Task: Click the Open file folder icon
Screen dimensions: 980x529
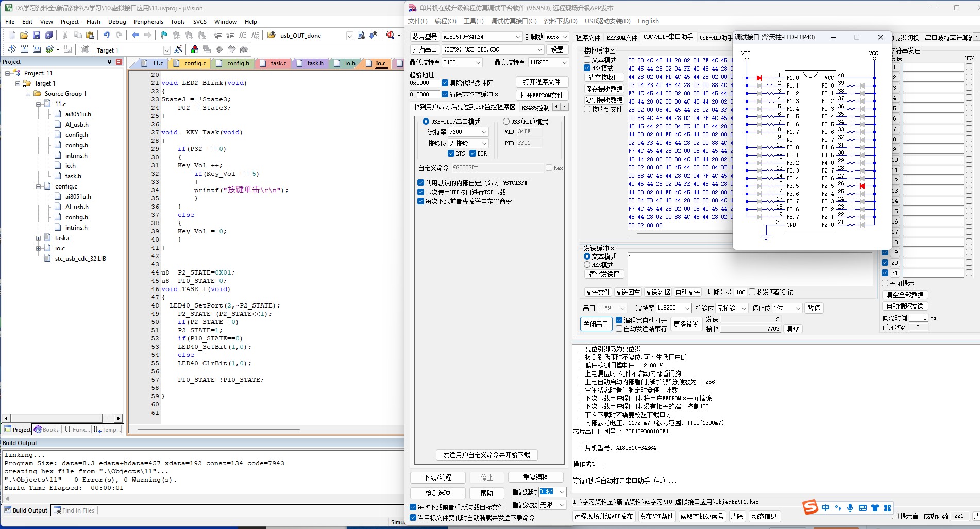Action: pos(24,35)
